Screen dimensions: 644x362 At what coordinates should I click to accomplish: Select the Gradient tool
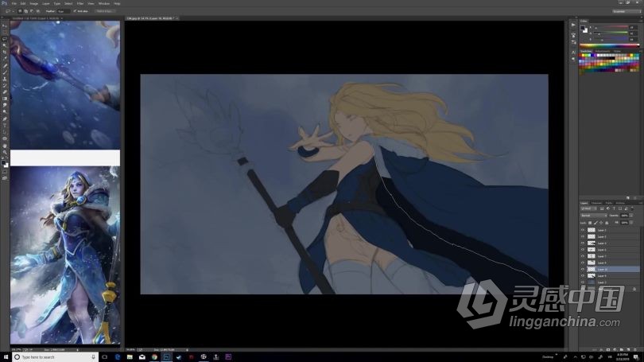(x=5, y=99)
